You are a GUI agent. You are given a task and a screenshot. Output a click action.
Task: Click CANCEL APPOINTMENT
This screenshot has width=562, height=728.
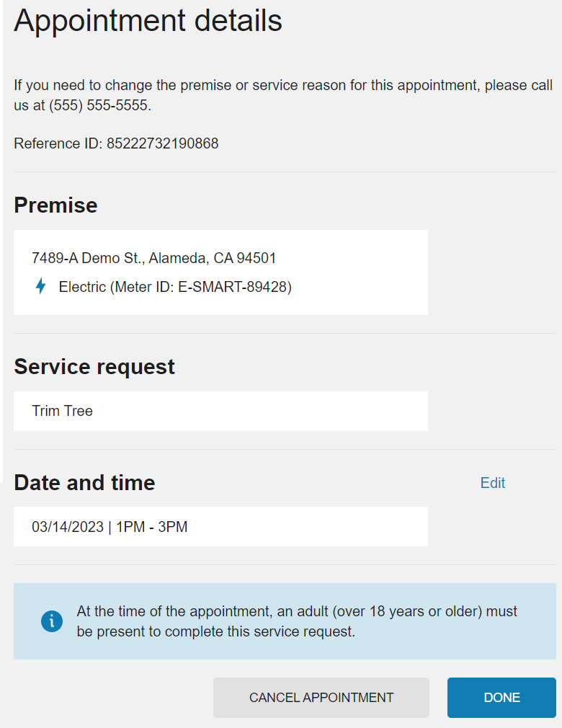pos(321,697)
